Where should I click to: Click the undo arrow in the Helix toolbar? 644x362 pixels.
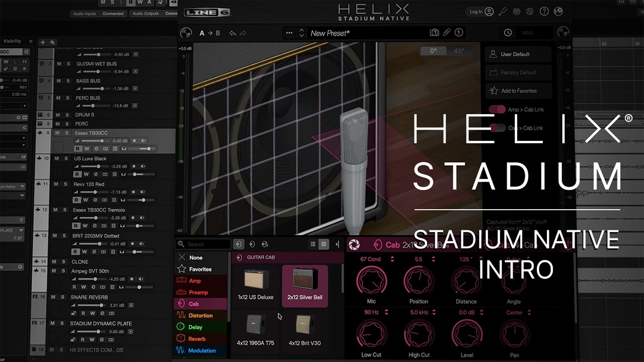point(232,33)
